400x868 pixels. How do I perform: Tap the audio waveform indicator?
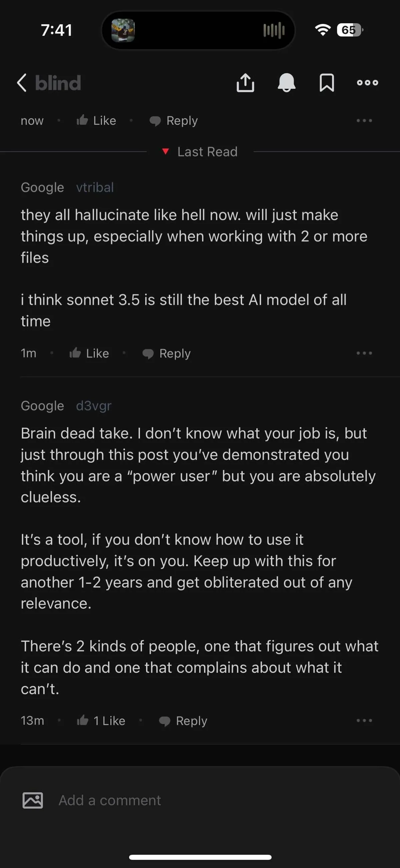click(x=274, y=30)
